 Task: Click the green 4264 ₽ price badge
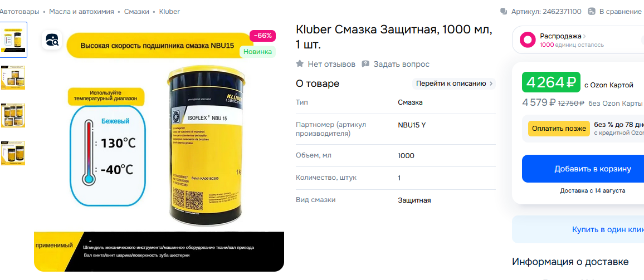pyautogui.click(x=551, y=82)
